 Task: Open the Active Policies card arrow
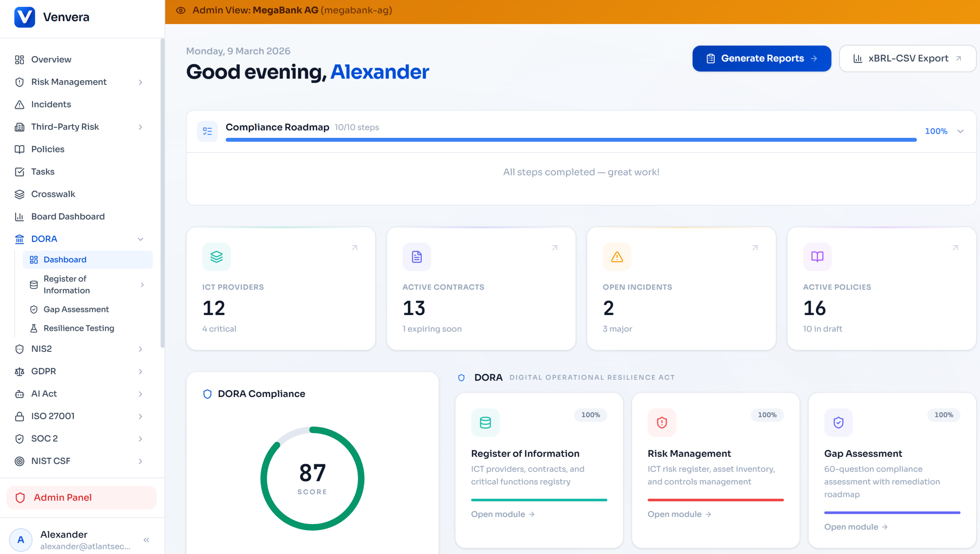point(955,248)
